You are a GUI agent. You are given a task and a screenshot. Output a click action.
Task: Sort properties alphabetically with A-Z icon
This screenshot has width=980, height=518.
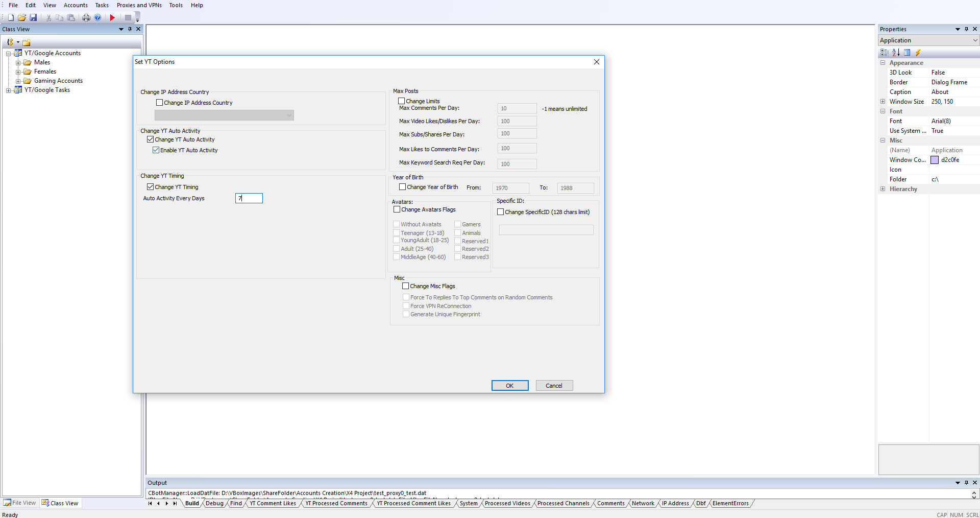click(896, 53)
